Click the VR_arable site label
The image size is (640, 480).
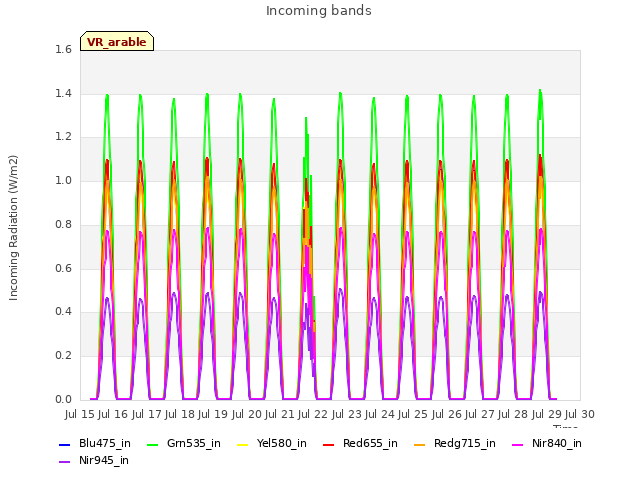click(117, 42)
